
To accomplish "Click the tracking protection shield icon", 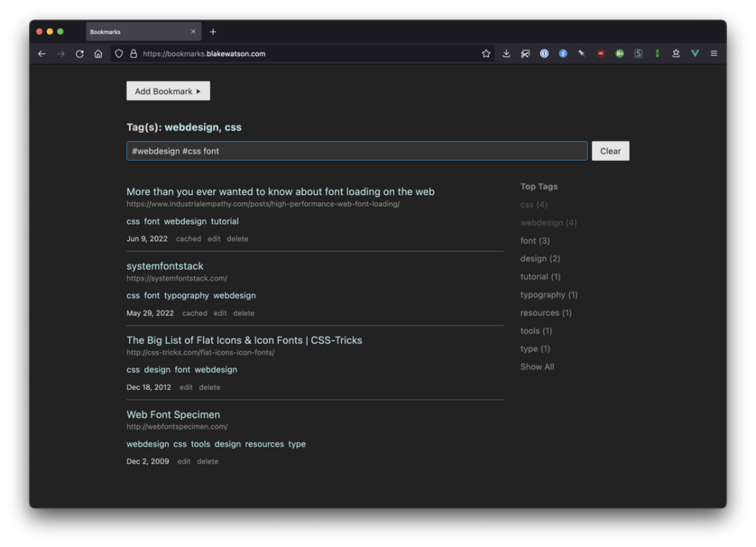I will tap(119, 53).
